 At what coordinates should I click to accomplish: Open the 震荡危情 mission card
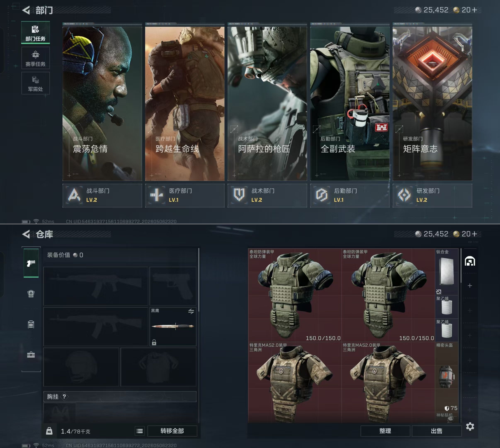(102, 103)
